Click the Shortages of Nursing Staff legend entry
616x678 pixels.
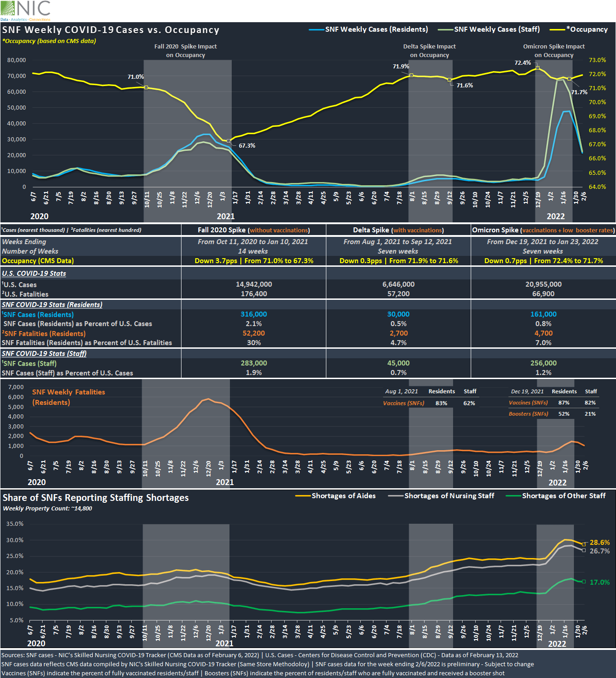(441, 496)
